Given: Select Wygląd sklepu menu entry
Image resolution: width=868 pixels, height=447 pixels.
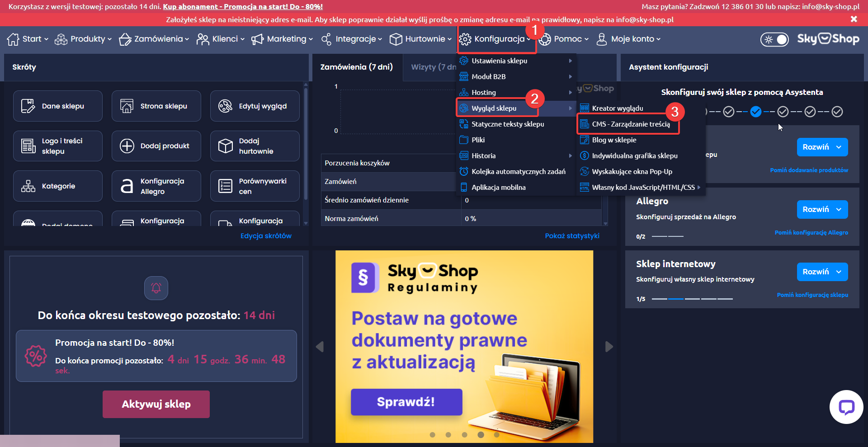Looking at the screenshot, I should coord(516,108).
